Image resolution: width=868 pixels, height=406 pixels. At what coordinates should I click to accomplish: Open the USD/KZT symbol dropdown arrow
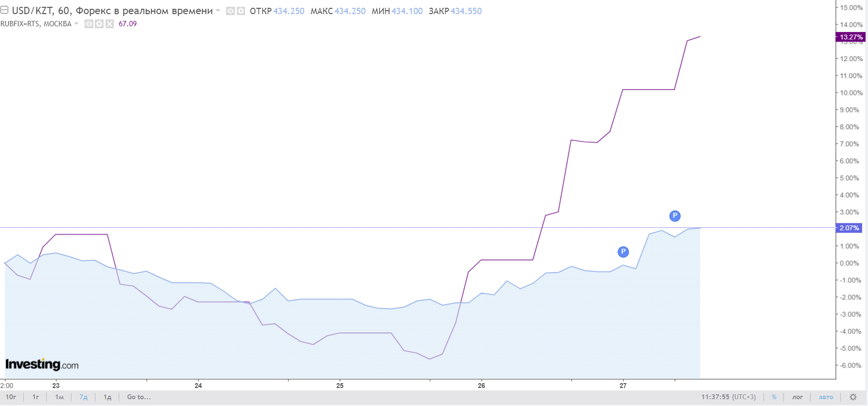click(217, 11)
